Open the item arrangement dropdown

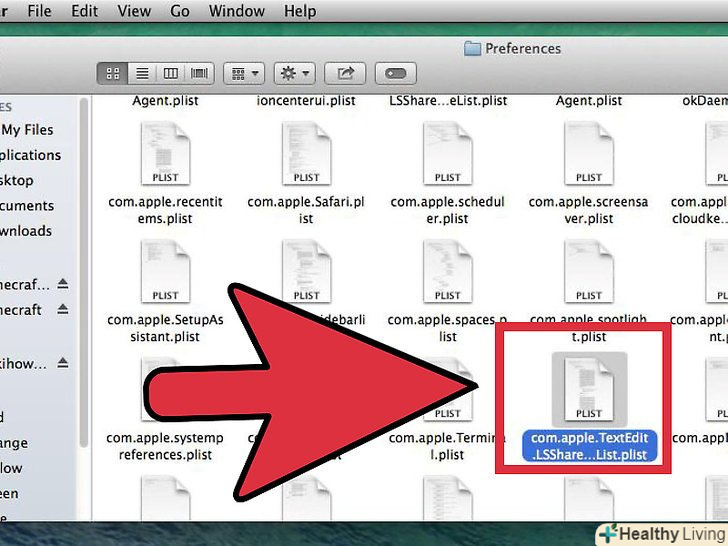click(244, 73)
